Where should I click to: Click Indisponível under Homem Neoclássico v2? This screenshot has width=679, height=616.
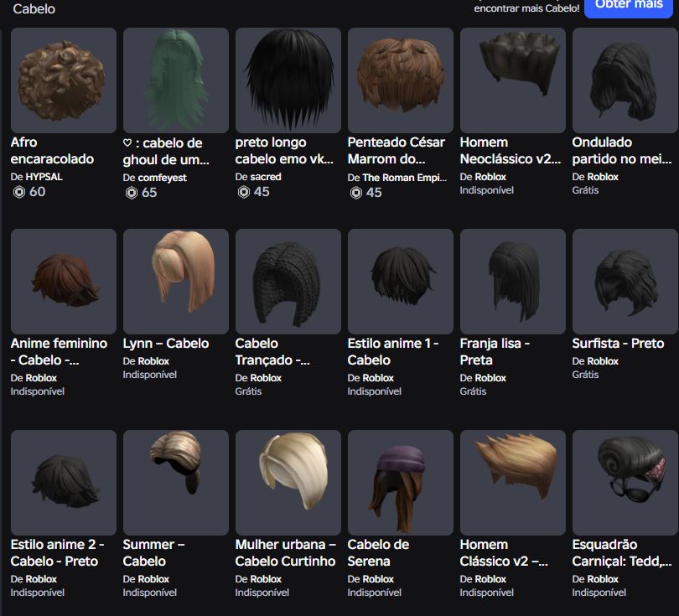[x=487, y=190]
